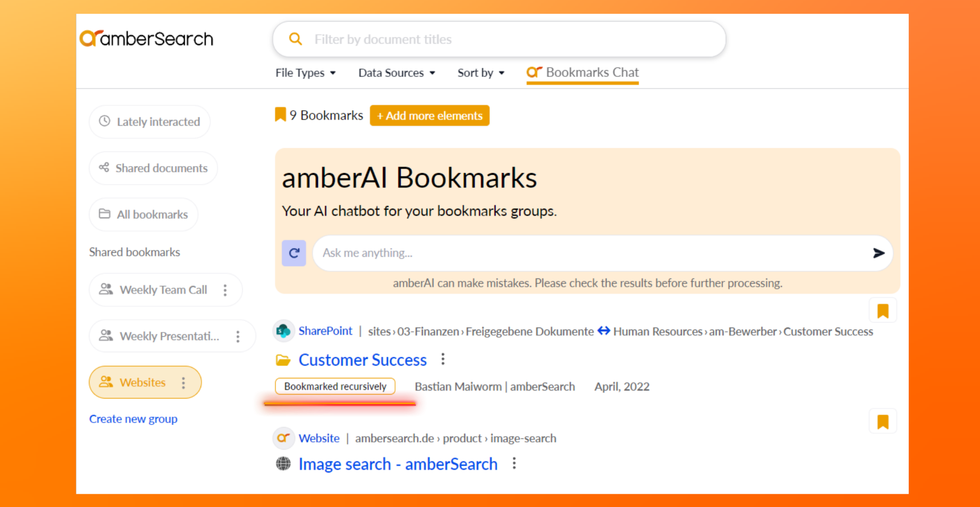
Task: Open more options for Customer Success
Action: pyautogui.click(x=443, y=359)
